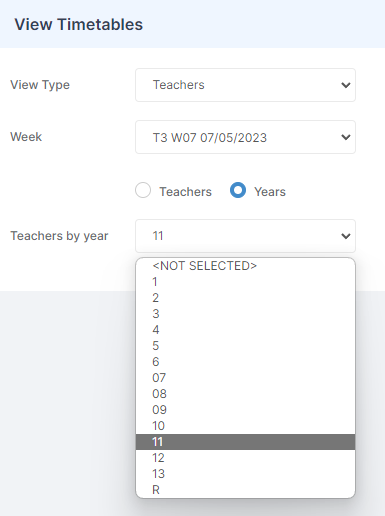
Task: Choose <NOT SELECTED> in the year list
Action: (245, 266)
